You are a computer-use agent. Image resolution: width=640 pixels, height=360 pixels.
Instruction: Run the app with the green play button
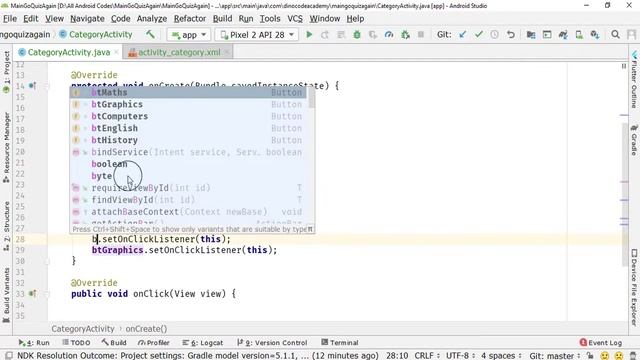tap(309, 35)
